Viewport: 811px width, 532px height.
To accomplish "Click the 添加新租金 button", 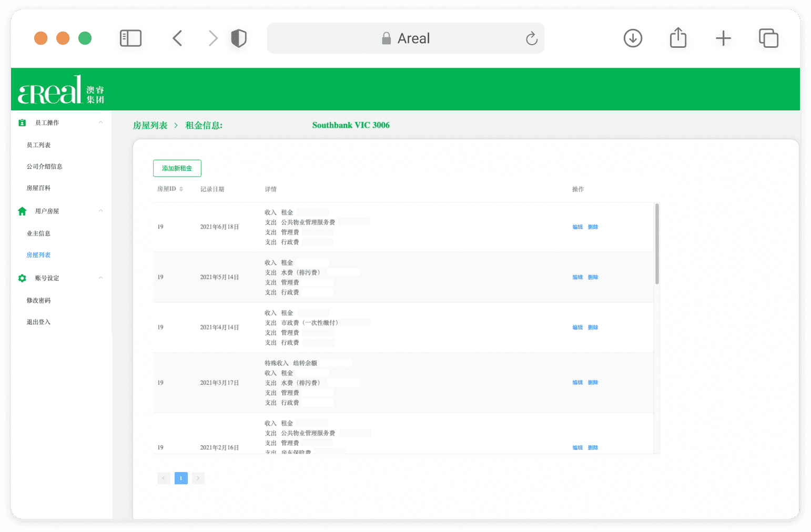I will [177, 168].
